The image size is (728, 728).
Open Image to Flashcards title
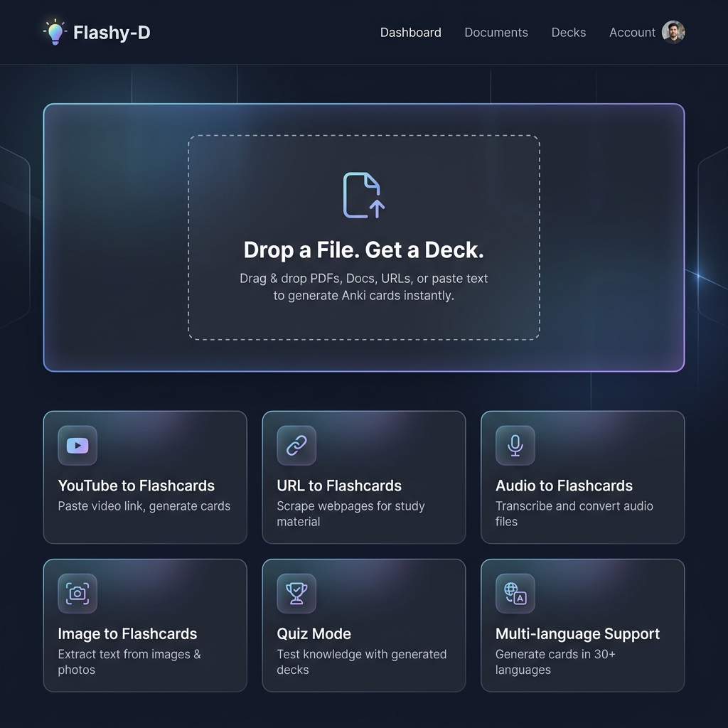pos(127,633)
